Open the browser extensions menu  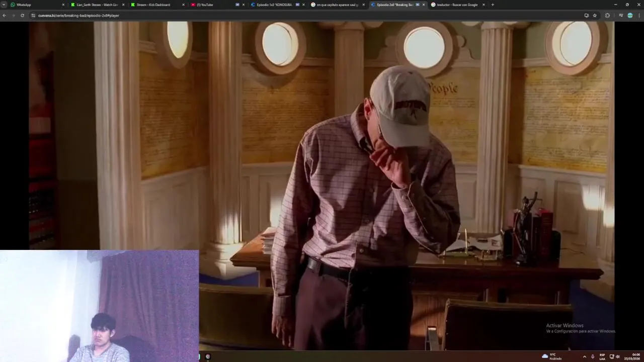click(x=607, y=16)
